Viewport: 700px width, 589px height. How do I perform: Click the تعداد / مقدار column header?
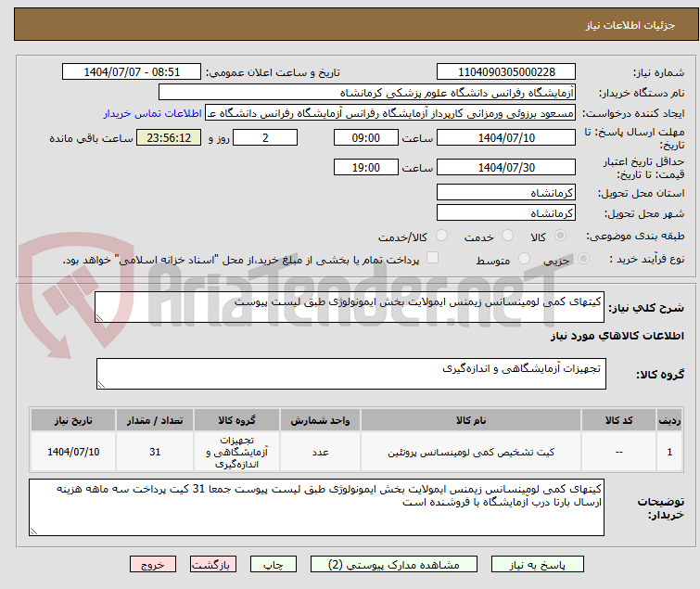point(155,420)
